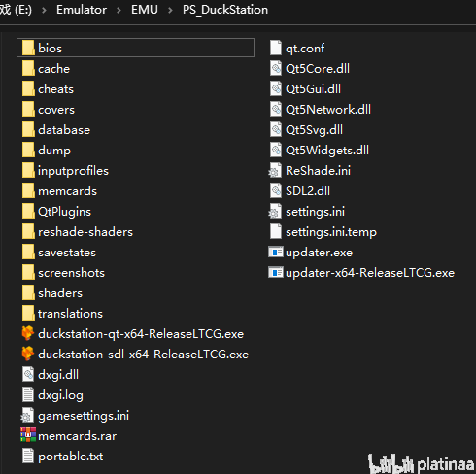The height and width of the screenshot is (474, 476).
Task: Select the cache folder icon
Action: pos(28,69)
